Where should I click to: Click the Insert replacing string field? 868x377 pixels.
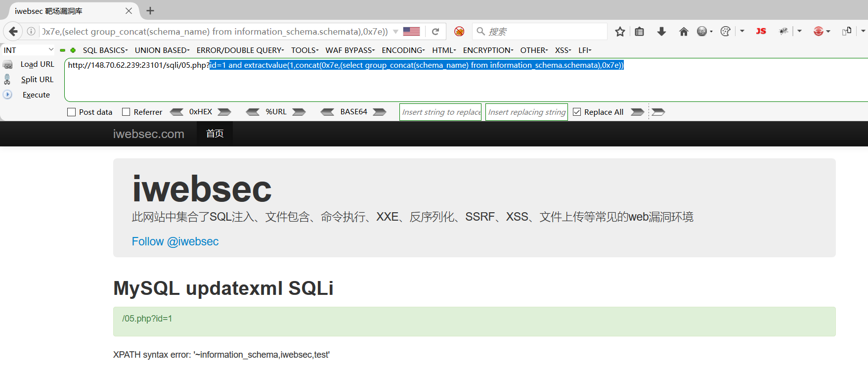pos(526,112)
